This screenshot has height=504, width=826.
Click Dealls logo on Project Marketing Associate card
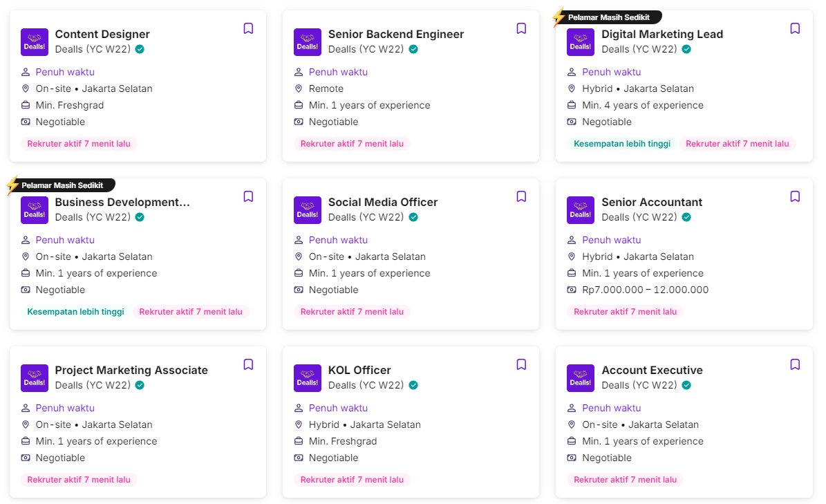coord(35,378)
